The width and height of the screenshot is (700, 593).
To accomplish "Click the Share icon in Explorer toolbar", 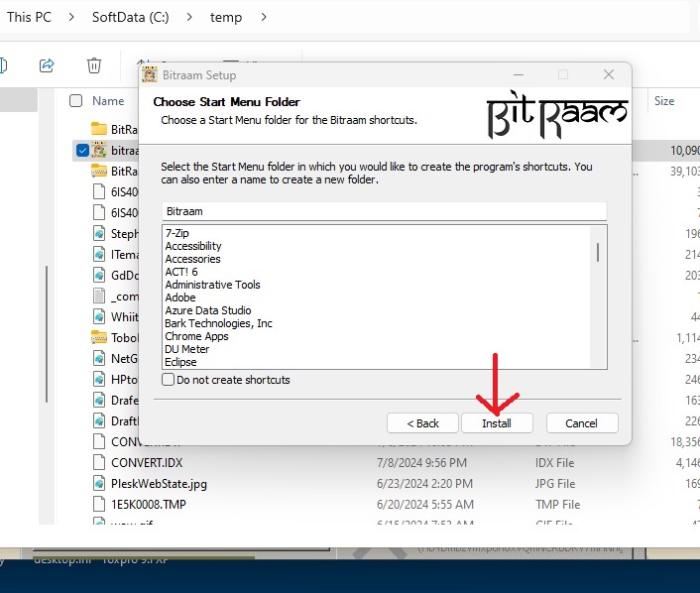I will tap(47, 65).
